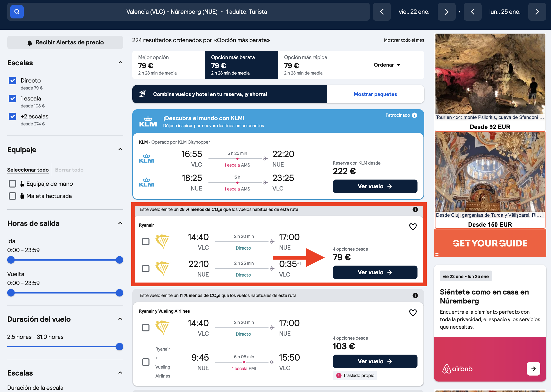Click the Ida departure time slider left handle
The image size is (551, 392).
(11, 260)
